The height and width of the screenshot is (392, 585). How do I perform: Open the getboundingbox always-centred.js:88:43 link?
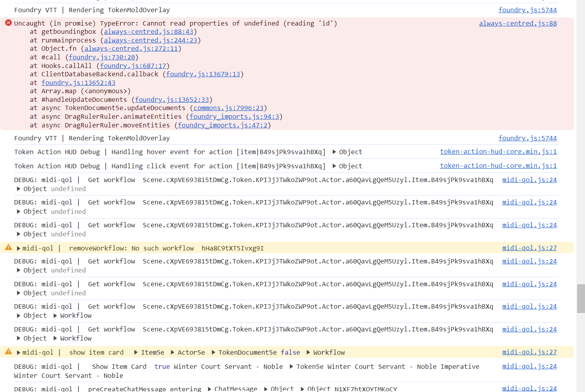148,31
